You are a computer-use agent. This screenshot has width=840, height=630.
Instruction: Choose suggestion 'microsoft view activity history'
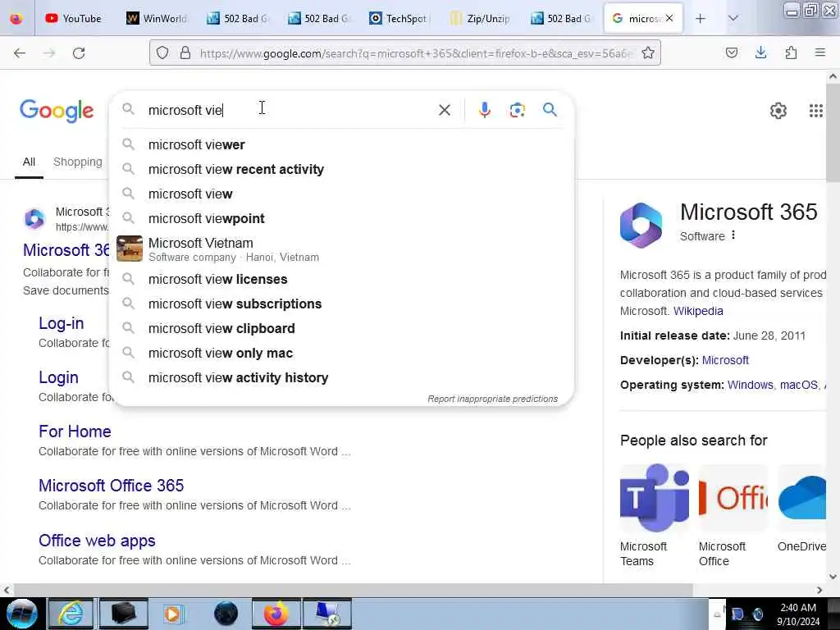pyautogui.click(x=341, y=377)
